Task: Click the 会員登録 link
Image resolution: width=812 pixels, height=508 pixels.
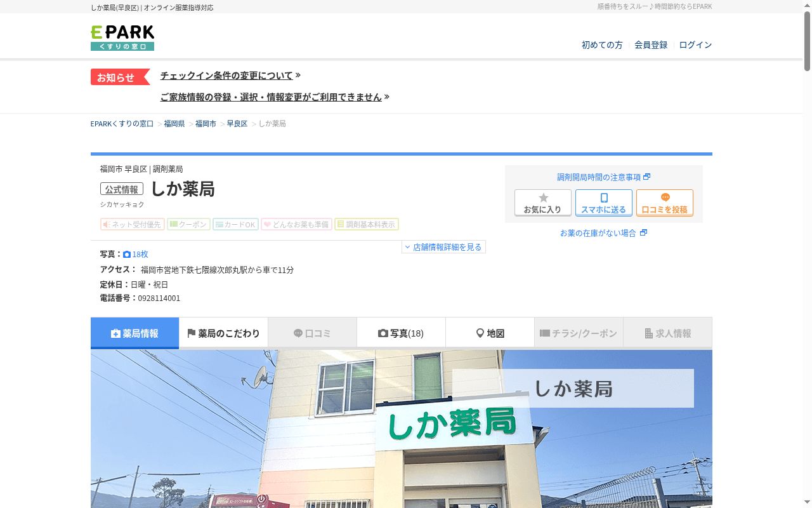Action: pyautogui.click(x=651, y=45)
